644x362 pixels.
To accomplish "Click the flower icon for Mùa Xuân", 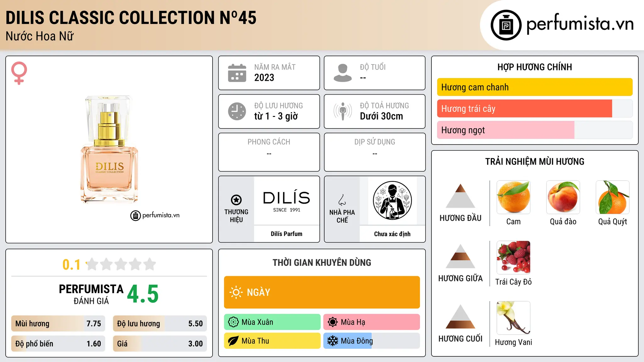I will click(233, 322).
